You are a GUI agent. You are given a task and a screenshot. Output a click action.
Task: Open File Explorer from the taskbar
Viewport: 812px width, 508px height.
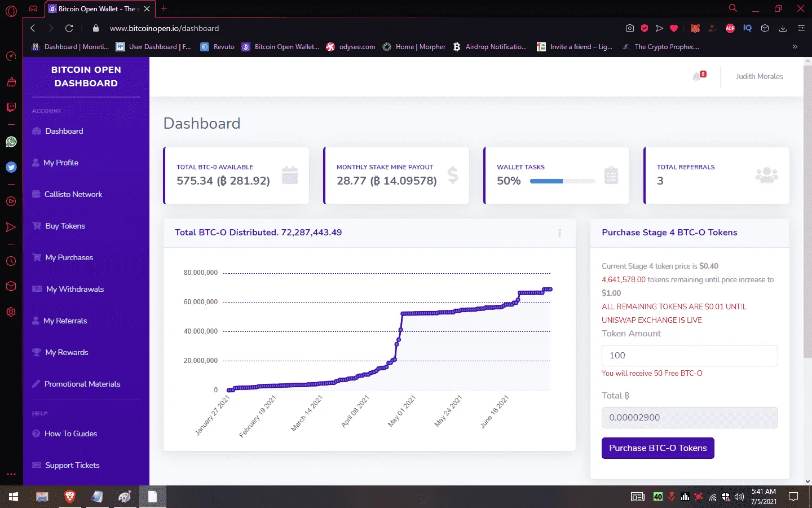(x=42, y=497)
